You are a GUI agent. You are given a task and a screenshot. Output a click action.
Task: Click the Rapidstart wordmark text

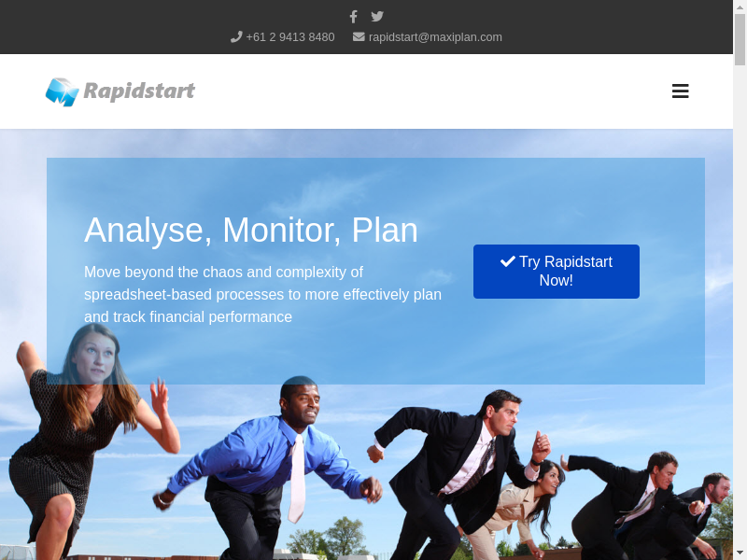tap(139, 91)
